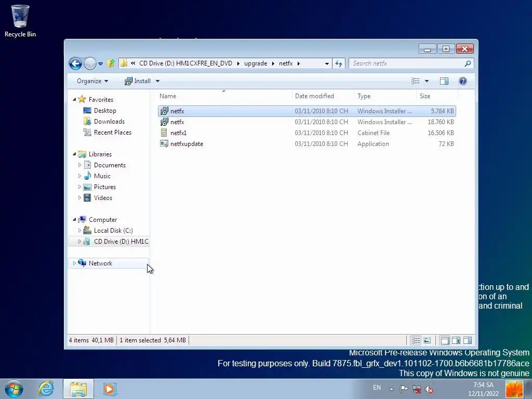This screenshot has height=399, width=532.
Task: Open the Install dropdown arrow
Action: [x=157, y=81]
